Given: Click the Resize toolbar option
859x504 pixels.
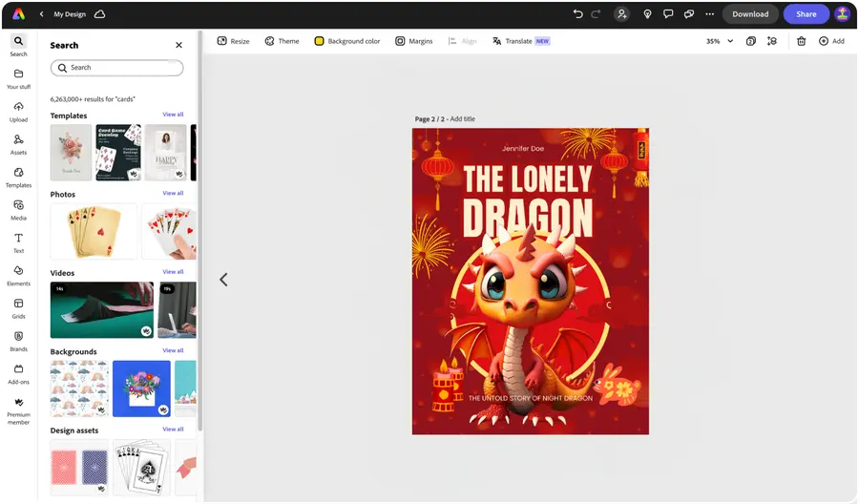Looking at the screenshot, I should pos(234,41).
